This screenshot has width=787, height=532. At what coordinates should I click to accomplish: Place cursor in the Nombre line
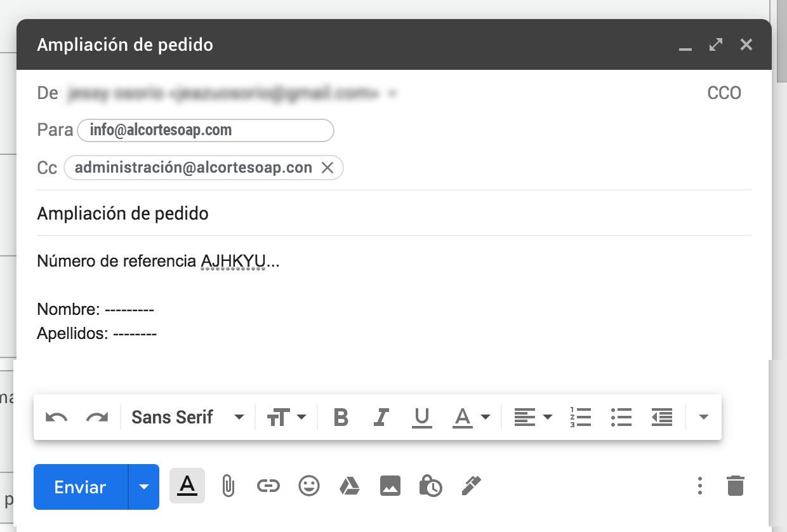pyautogui.click(x=96, y=310)
